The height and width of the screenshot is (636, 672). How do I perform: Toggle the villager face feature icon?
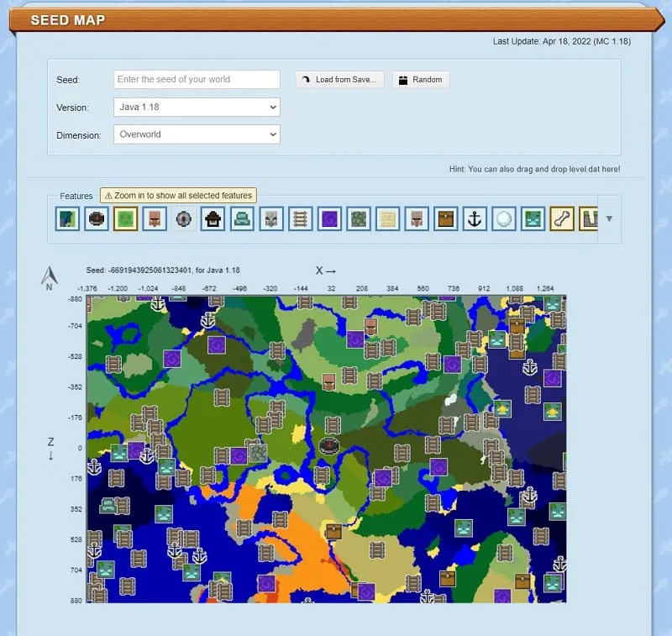pyautogui.click(x=156, y=219)
